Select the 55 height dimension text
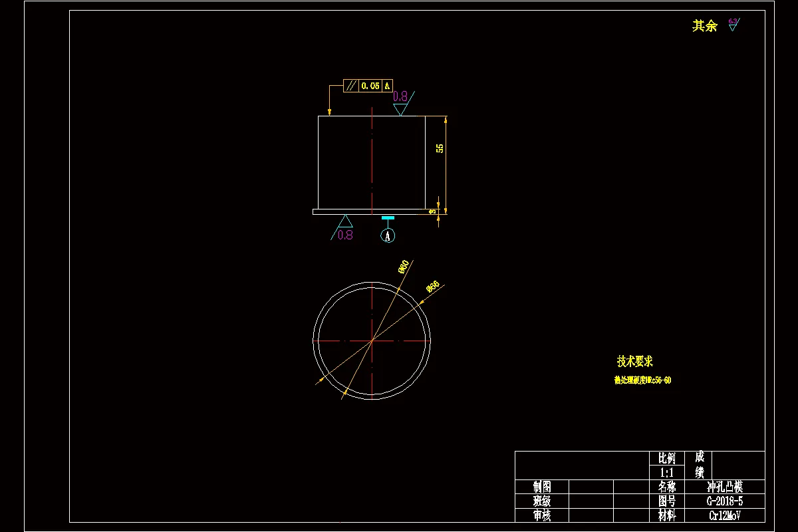Image resolution: width=798 pixels, height=532 pixels. click(x=440, y=148)
